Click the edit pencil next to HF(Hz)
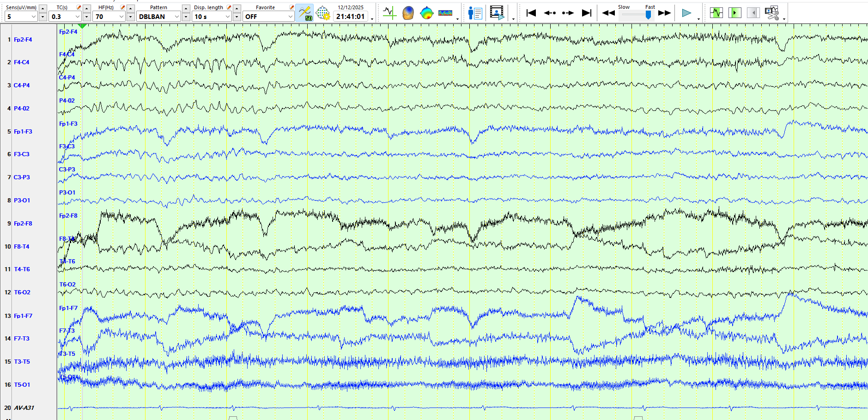 [x=122, y=7]
